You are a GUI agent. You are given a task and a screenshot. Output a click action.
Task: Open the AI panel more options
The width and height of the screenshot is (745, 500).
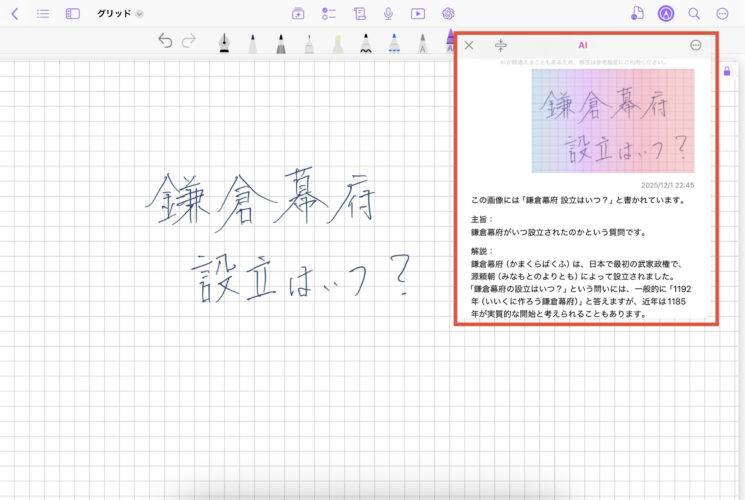[696, 45]
